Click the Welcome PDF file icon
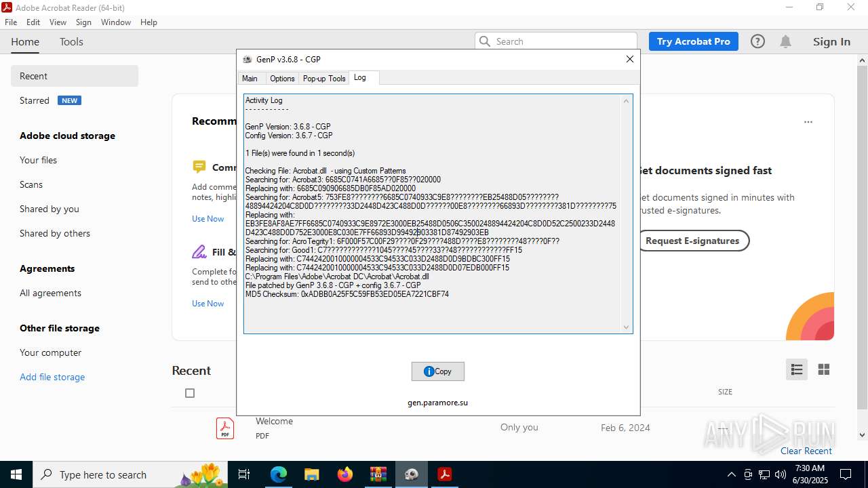This screenshot has width=868, height=488. (225, 428)
